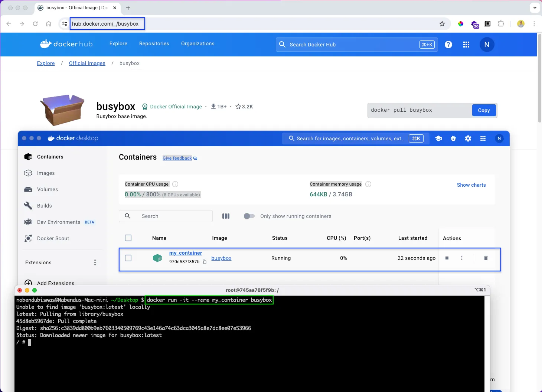Open Docker Desktop settings gear
Viewport: 542px width, 392px height.
(468, 138)
